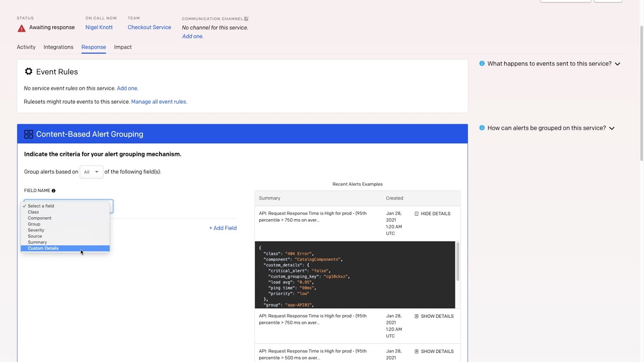Click the Content-Based Alert Grouping grid icon
The width and height of the screenshot is (644, 362).
(29, 134)
